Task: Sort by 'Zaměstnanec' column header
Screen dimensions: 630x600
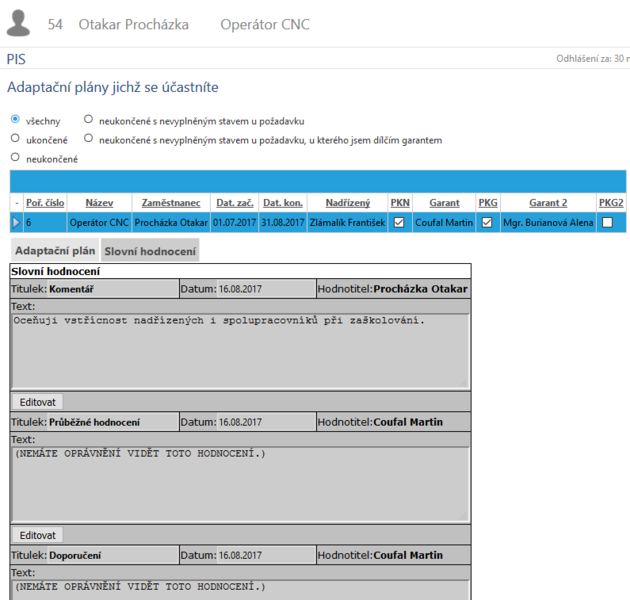Action: [171, 203]
